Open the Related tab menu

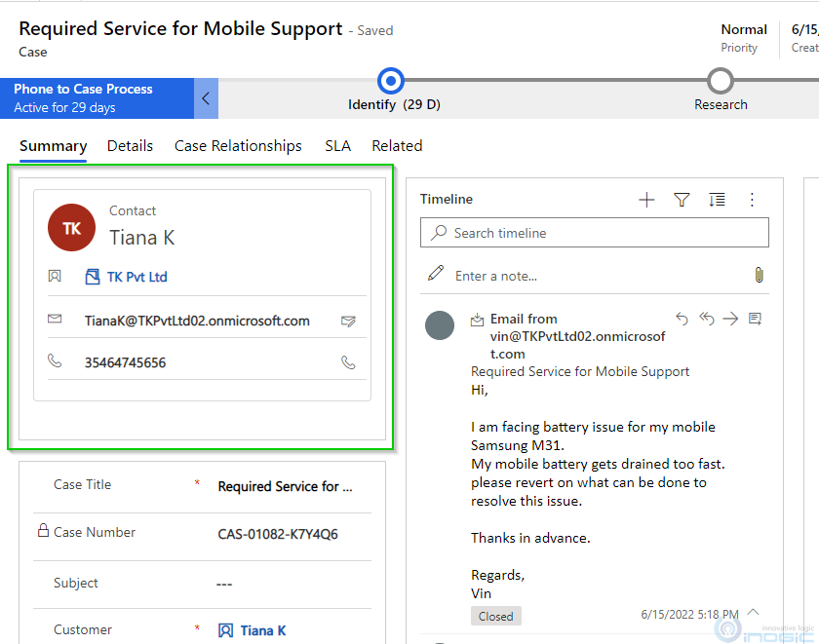pyautogui.click(x=397, y=146)
